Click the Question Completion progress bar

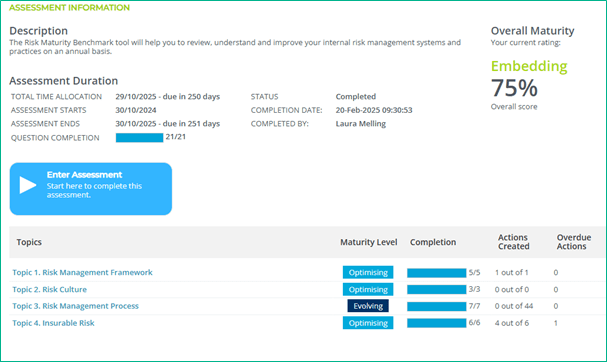coord(139,137)
